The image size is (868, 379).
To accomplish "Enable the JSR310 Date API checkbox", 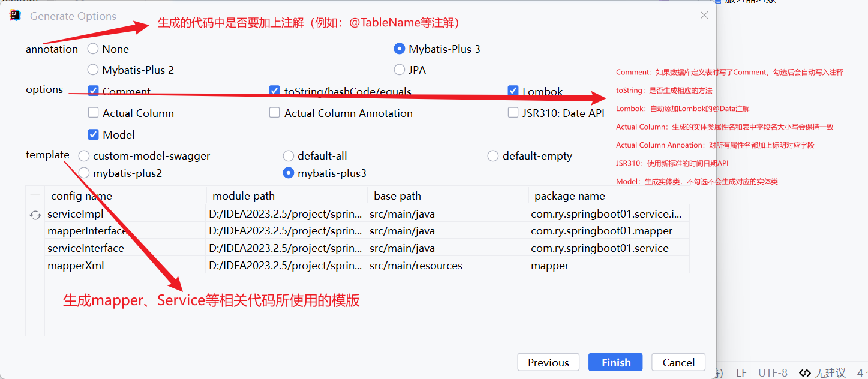I will [513, 112].
